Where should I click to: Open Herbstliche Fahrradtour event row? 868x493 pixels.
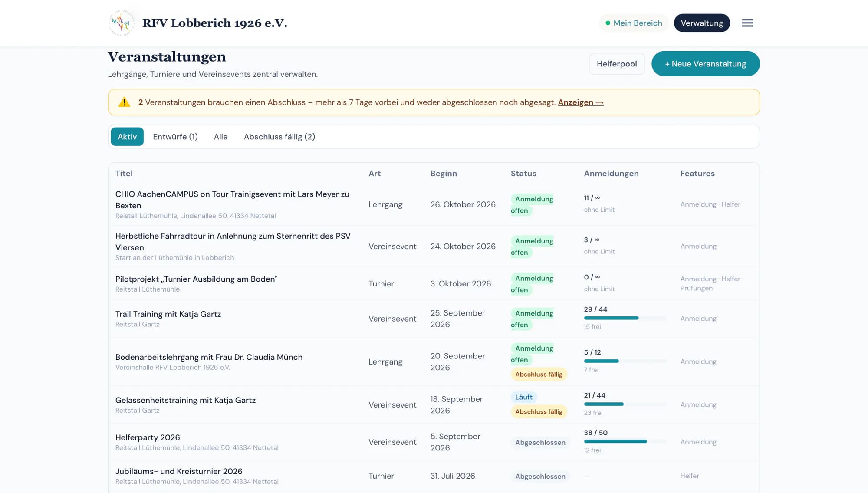[x=434, y=246]
